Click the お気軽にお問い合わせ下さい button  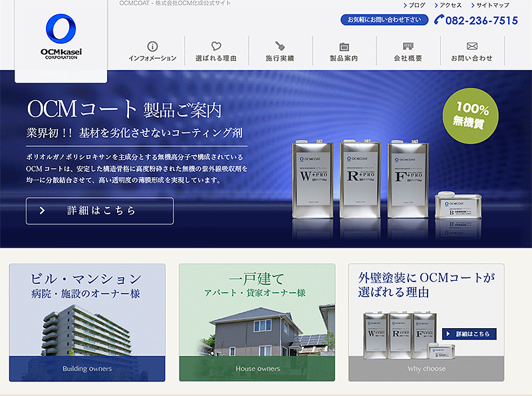[x=384, y=20]
